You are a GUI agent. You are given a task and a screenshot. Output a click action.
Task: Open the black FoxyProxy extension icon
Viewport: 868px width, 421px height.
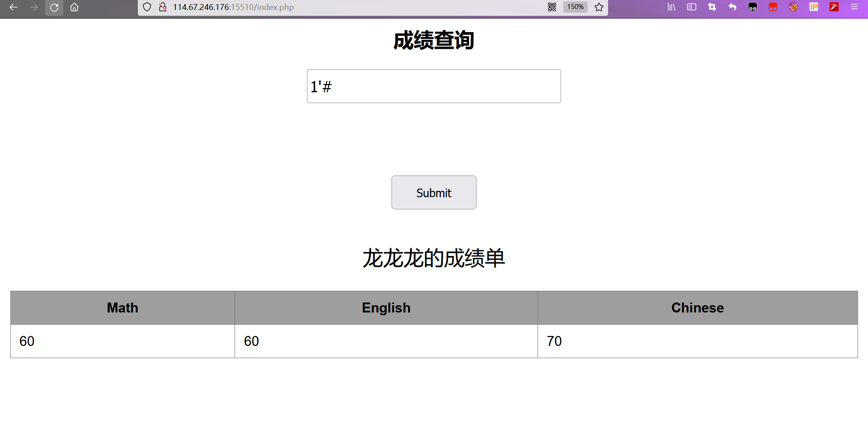(753, 7)
